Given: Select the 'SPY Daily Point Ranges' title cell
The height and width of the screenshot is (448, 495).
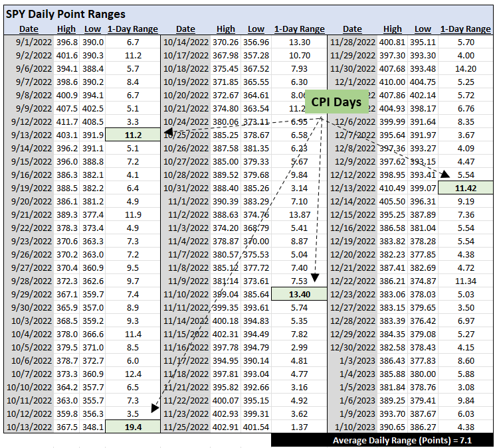Looking at the screenshot, I should click(x=66, y=14).
